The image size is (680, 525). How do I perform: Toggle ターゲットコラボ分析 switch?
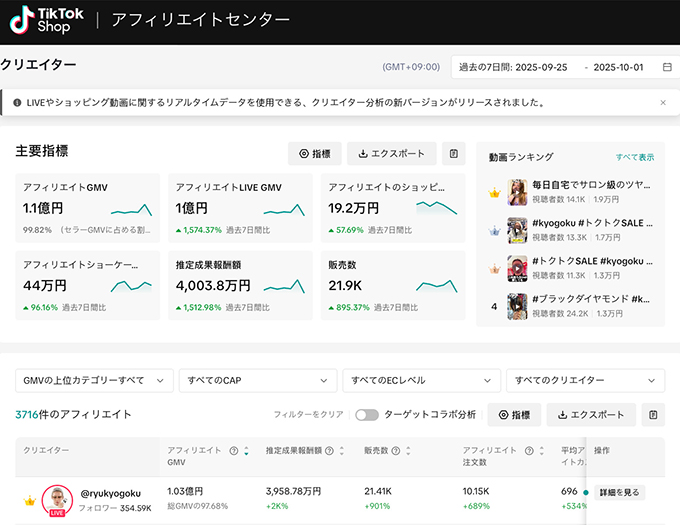366,415
